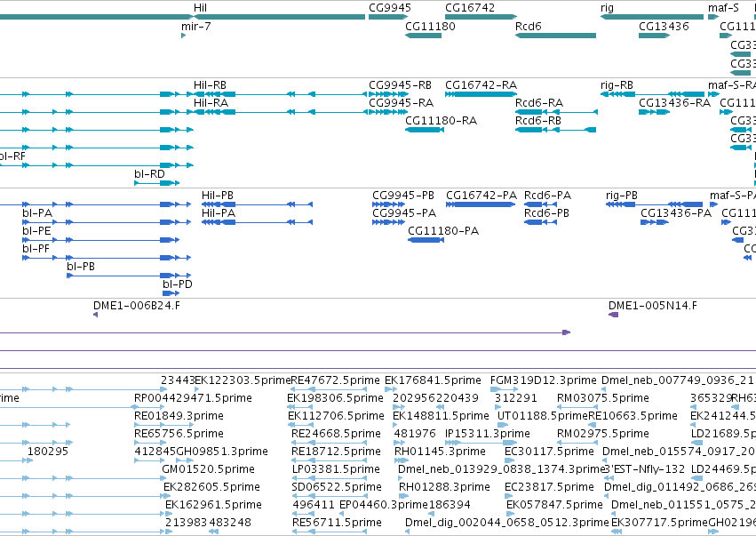Select the DME1-005N14.F clone label
756x536 pixels.
point(652,306)
